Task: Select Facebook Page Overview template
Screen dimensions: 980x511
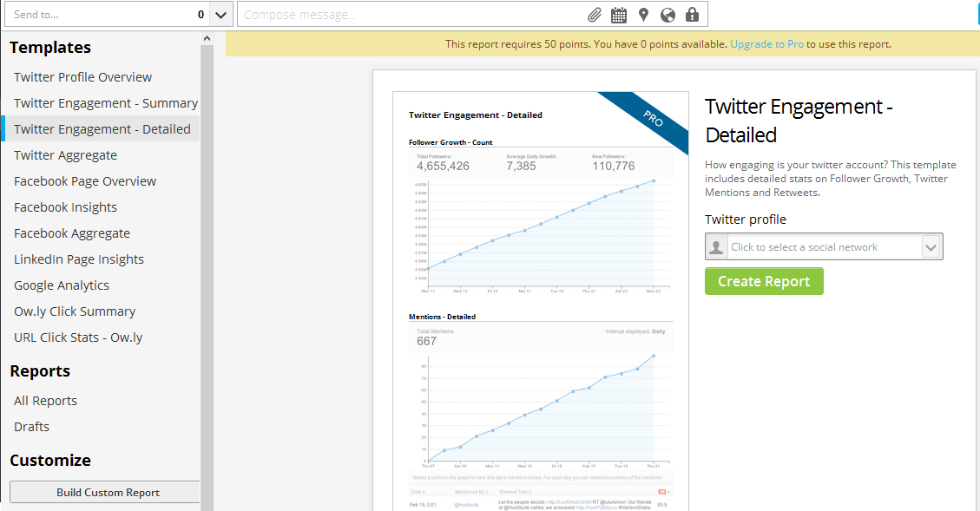Action: pyautogui.click(x=85, y=181)
